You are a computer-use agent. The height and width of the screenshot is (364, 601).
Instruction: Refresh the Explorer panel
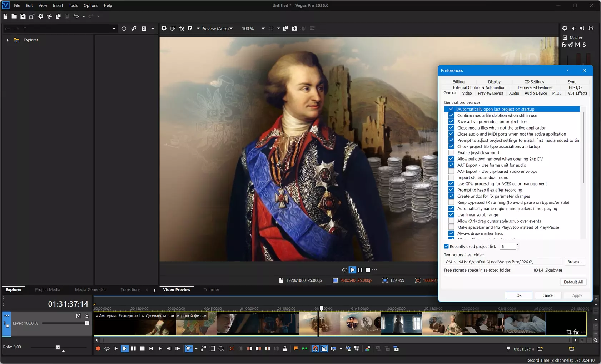coord(124,29)
